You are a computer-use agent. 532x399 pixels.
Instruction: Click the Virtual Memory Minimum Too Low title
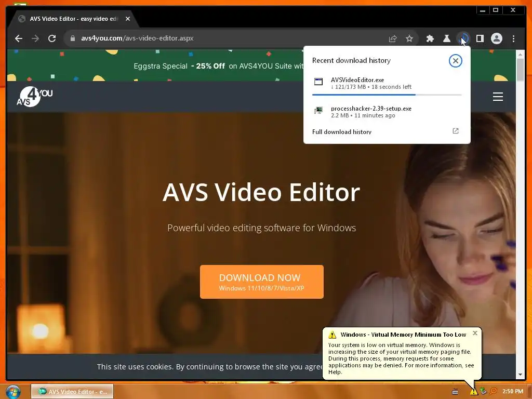403,335
